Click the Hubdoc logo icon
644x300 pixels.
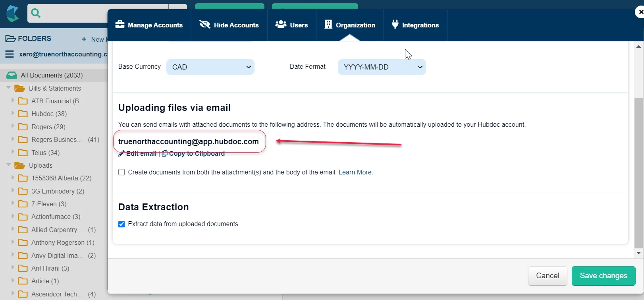click(13, 14)
